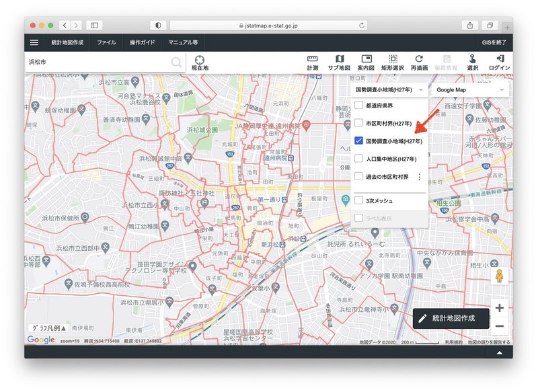Screen dimensions: 538x392
Task: Toggle the Safari sidebar icon
Action: (x=94, y=26)
